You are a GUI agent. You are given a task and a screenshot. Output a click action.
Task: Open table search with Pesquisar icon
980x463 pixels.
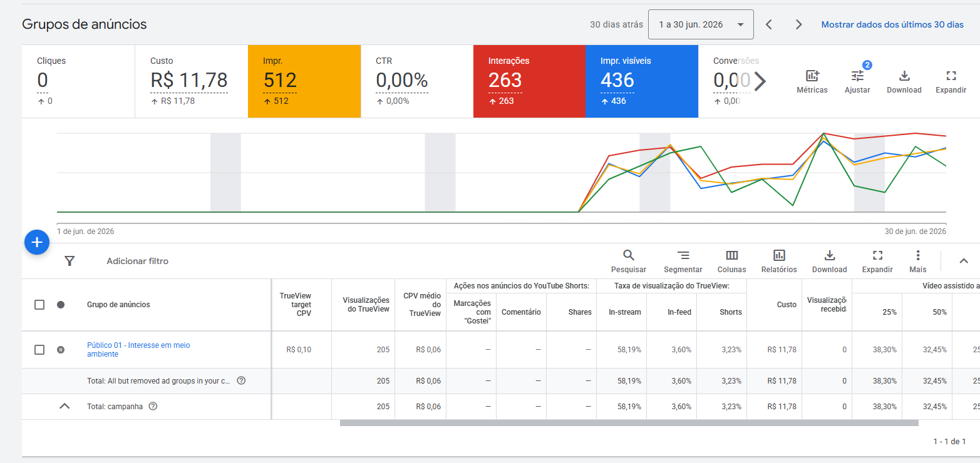click(x=629, y=255)
